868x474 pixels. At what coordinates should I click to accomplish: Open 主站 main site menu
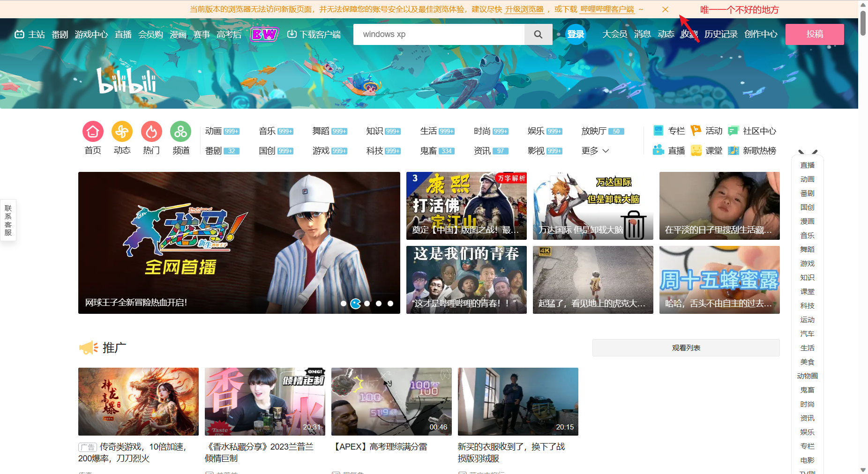[30, 34]
